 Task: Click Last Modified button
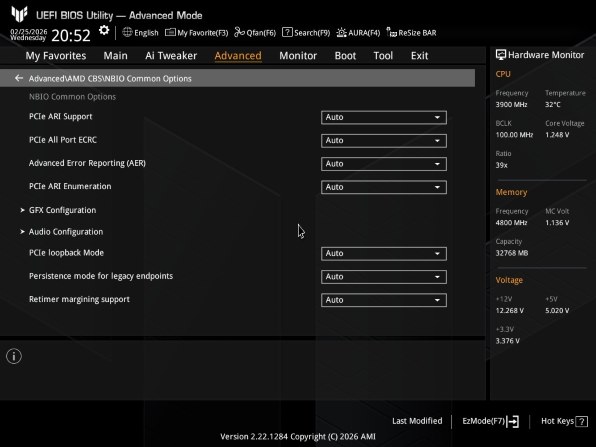[x=417, y=421]
